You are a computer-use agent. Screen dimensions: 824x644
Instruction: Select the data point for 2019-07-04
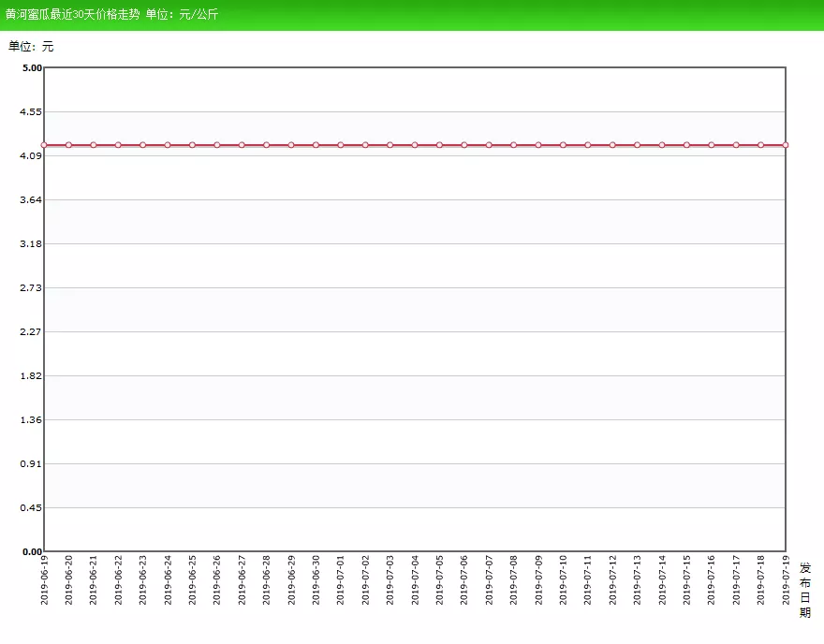point(415,145)
